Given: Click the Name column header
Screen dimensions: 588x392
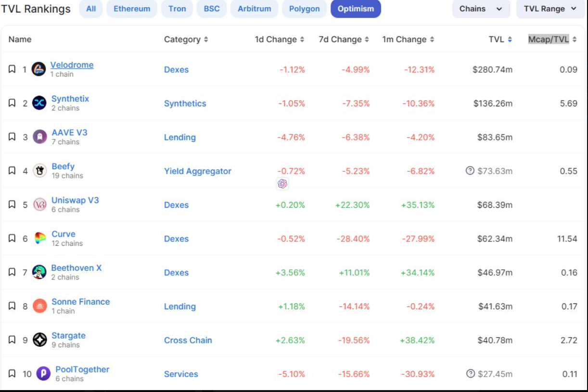Looking at the screenshot, I should tap(20, 39).
